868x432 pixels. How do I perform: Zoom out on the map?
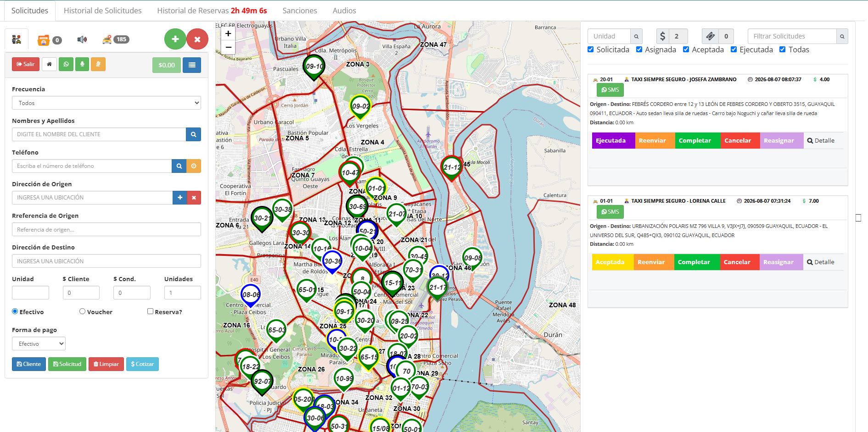228,47
